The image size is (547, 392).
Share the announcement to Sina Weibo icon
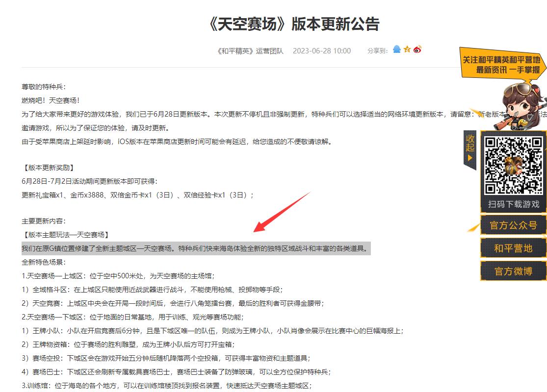(417, 49)
